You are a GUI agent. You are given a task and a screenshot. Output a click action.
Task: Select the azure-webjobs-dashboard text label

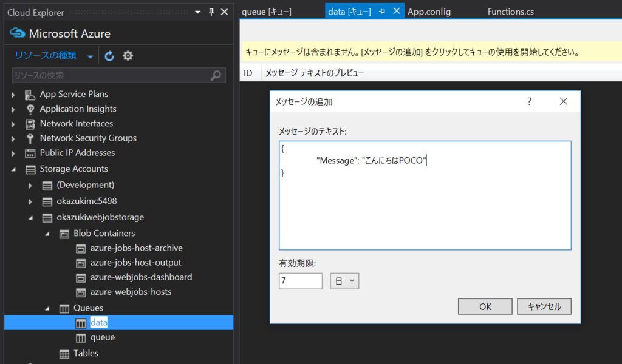(x=141, y=277)
